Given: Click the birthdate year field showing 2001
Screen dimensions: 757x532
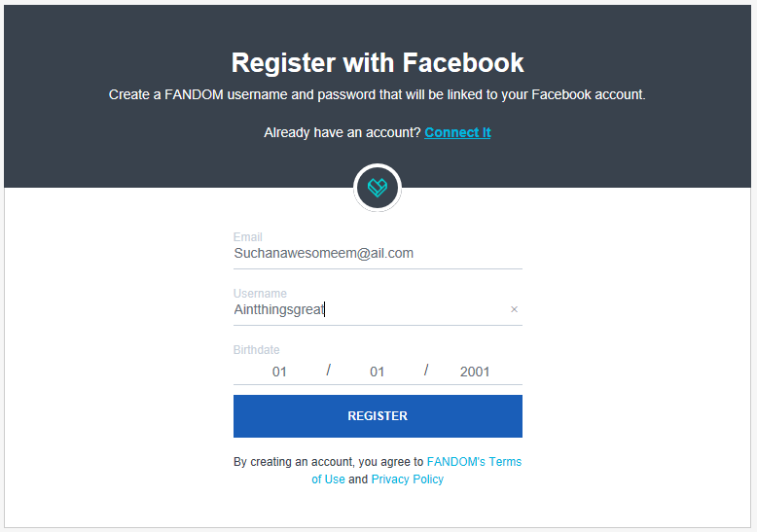Looking at the screenshot, I should [475, 372].
